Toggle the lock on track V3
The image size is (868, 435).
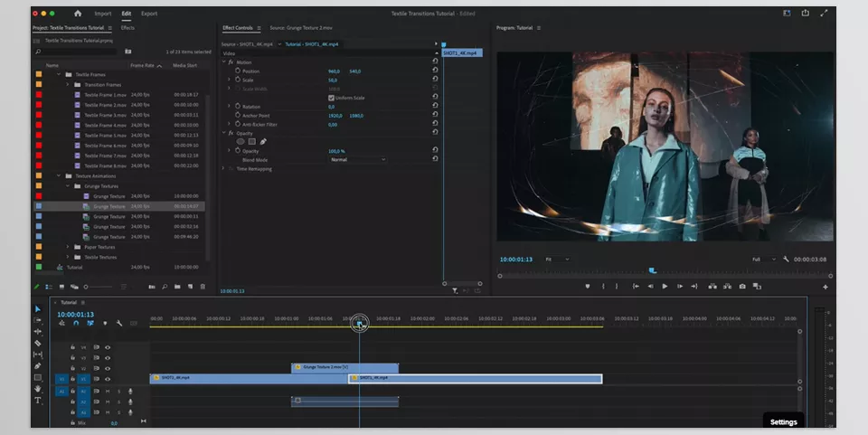tap(72, 358)
